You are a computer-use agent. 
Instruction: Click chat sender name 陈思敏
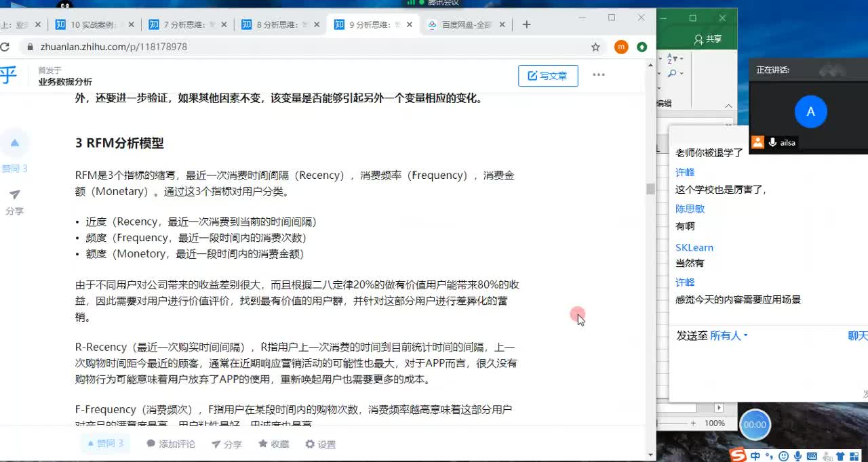(690, 209)
